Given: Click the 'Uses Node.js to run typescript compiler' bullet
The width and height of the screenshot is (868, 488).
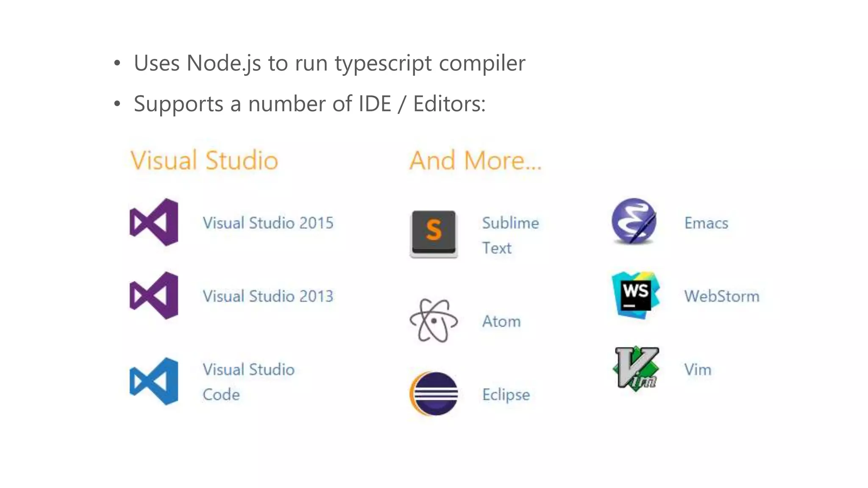Looking at the screenshot, I should pos(320,63).
